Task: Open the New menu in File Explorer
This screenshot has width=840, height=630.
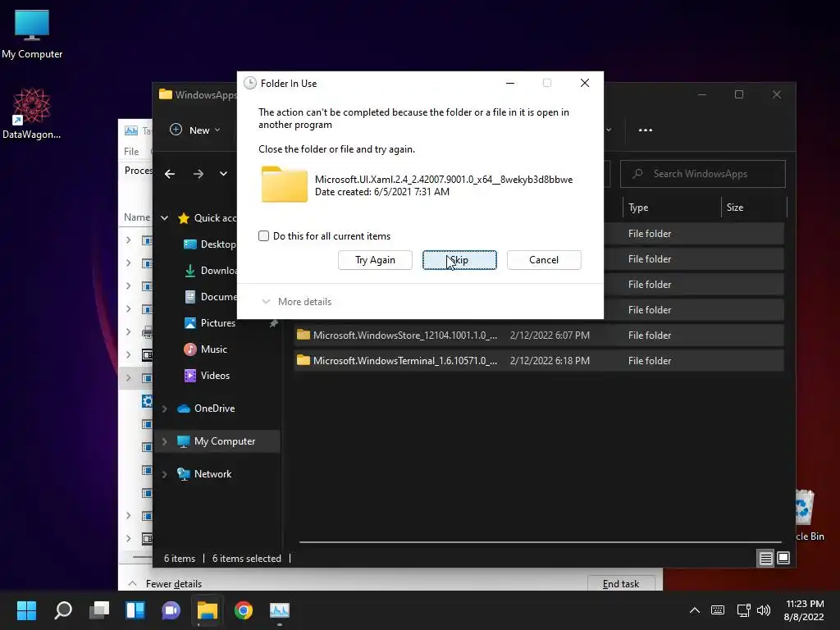Action: (x=195, y=130)
